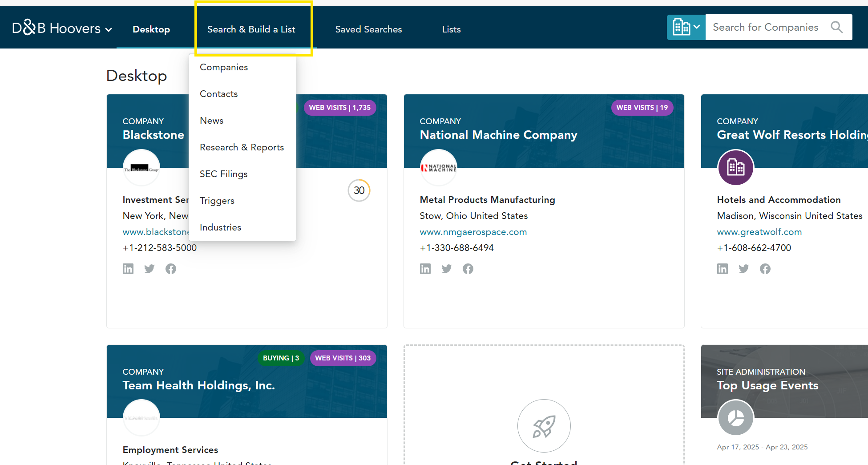Click the search magnifier icon
Viewport: 868px width, 465px height.
coord(837,27)
